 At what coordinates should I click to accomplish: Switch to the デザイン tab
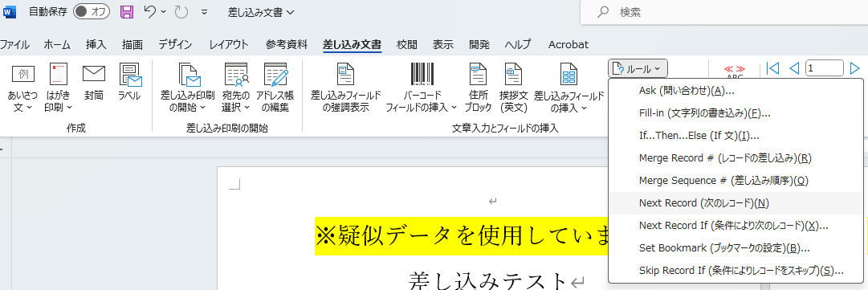click(x=176, y=45)
